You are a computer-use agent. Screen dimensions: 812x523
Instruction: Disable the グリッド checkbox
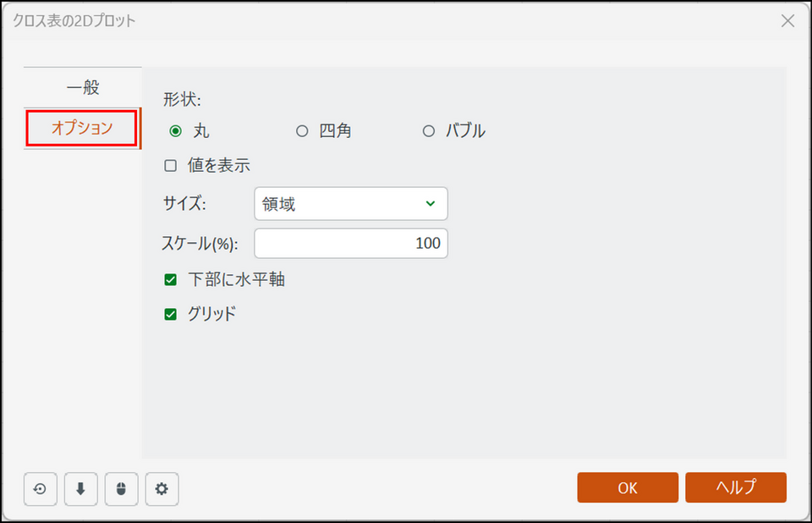[171, 314]
